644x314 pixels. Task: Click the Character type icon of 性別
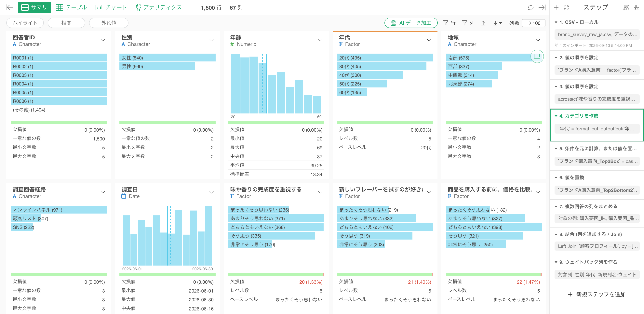pos(123,45)
